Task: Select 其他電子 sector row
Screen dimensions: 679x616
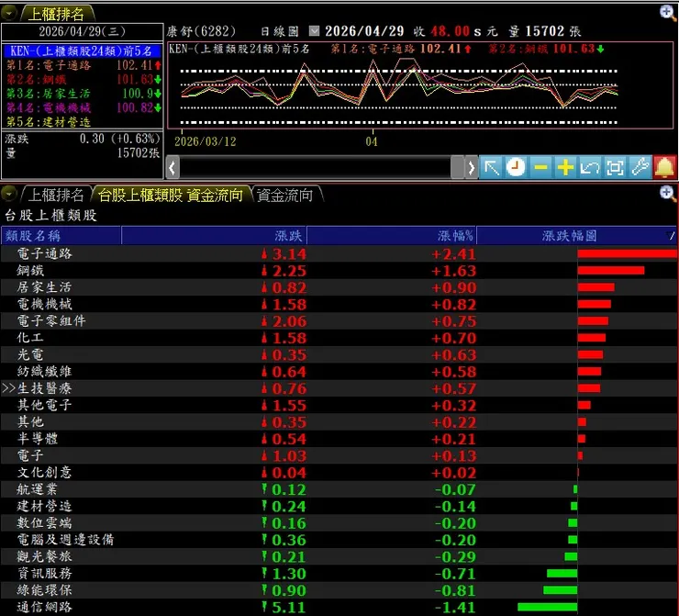Action: click(339, 405)
